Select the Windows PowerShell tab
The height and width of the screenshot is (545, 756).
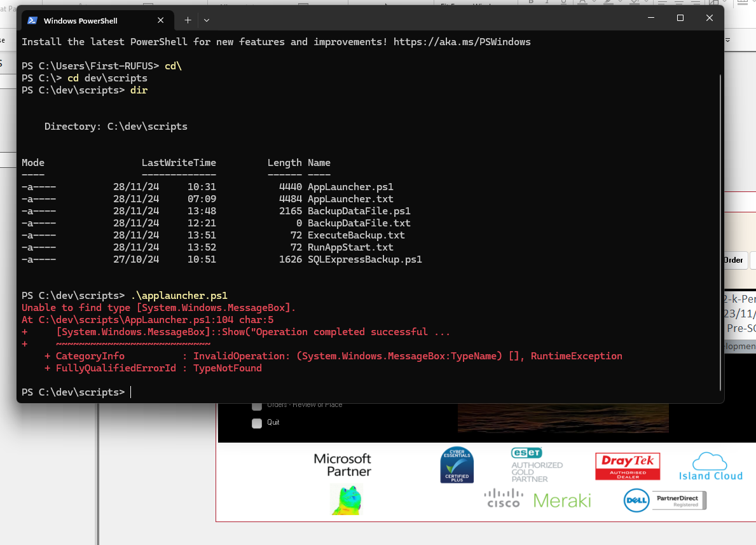click(97, 20)
